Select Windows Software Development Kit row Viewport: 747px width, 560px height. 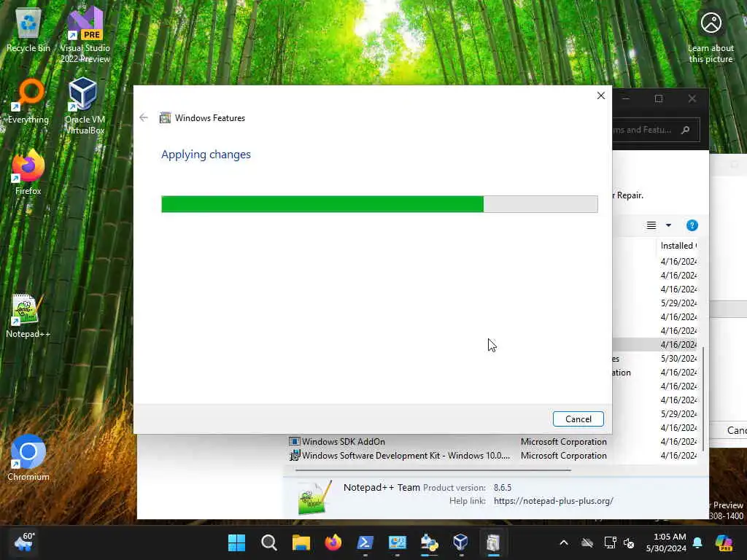pos(492,455)
